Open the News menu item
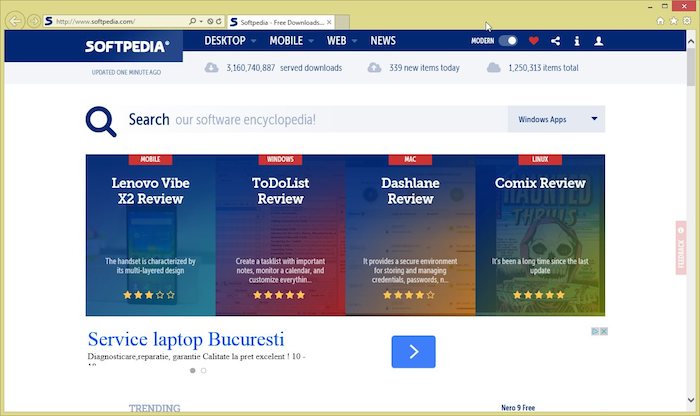Image resolution: width=700 pixels, height=416 pixels. (x=383, y=41)
